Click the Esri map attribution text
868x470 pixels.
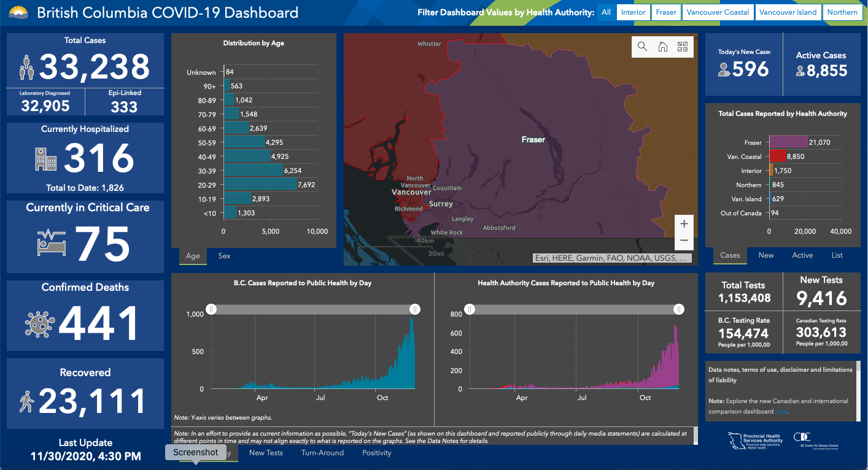pos(613,258)
